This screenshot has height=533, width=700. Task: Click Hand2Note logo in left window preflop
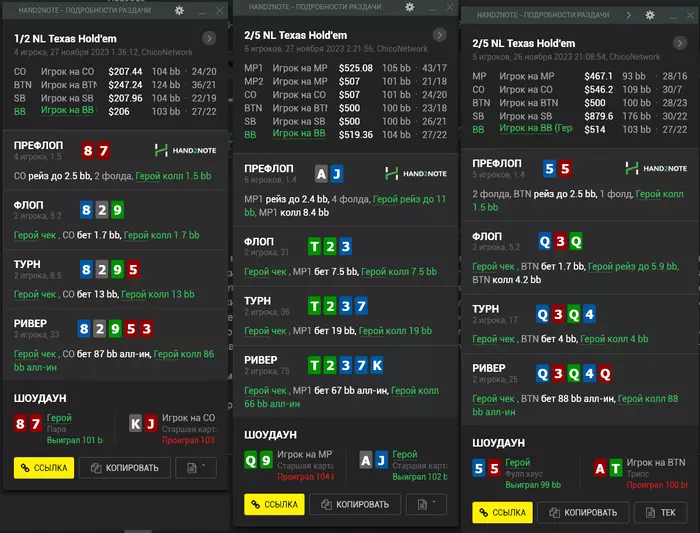tap(185, 150)
